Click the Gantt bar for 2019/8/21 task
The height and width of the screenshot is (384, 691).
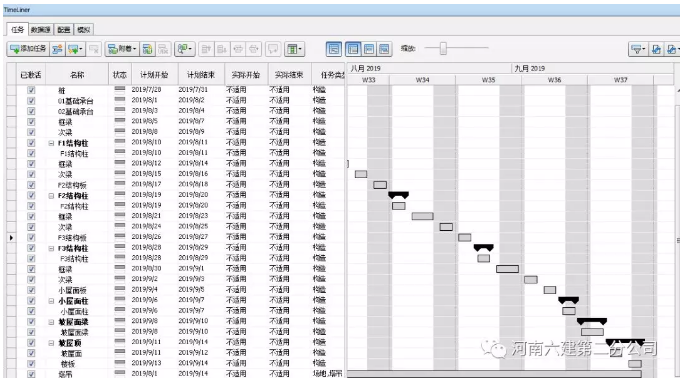[x=423, y=216]
